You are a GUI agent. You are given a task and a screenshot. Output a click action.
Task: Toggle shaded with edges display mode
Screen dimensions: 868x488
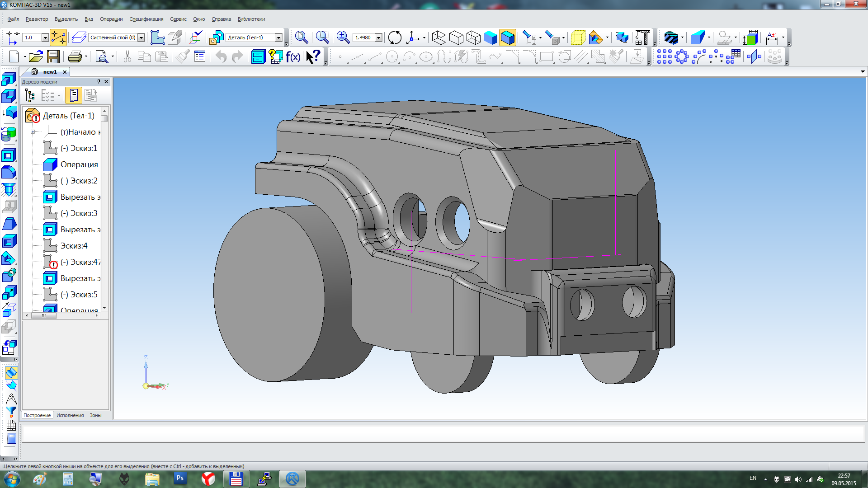click(508, 38)
